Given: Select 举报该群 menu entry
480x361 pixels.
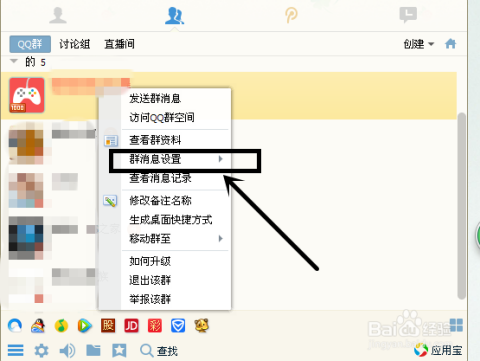Looking at the screenshot, I should [150, 299].
